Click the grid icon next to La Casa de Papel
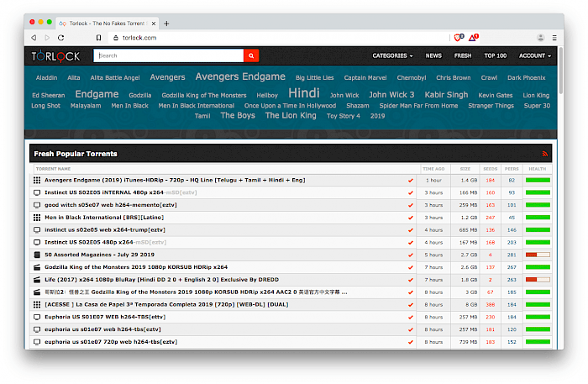This screenshot has height=384, width=588. pos(37,304)
